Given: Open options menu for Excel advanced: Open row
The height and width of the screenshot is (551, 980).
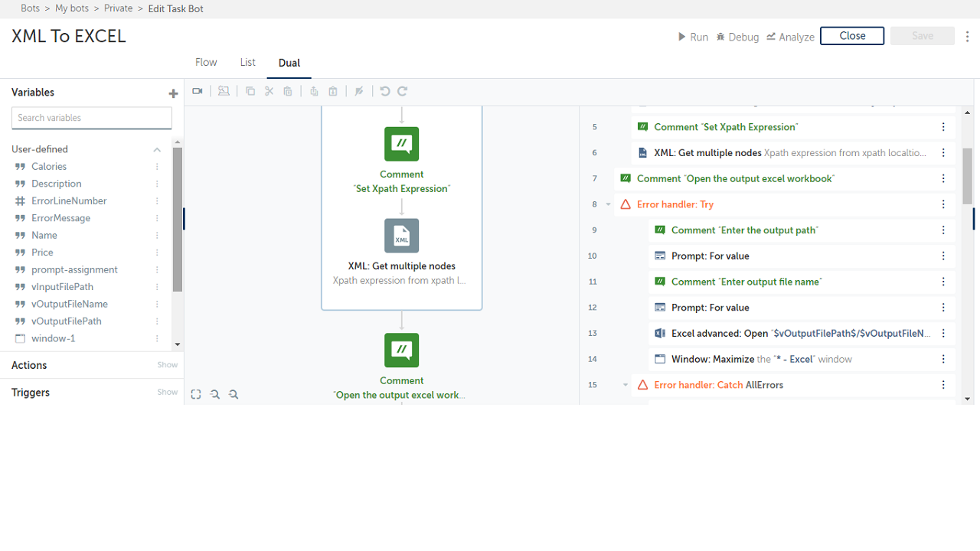Looking at the screenshot, I should pyautogui.click(x=943, y=334).
